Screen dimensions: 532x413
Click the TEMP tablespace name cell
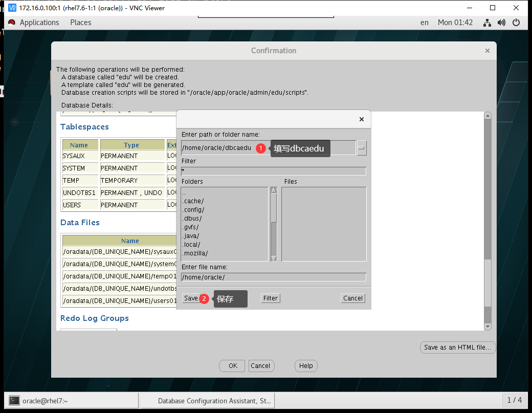point(80,180)
